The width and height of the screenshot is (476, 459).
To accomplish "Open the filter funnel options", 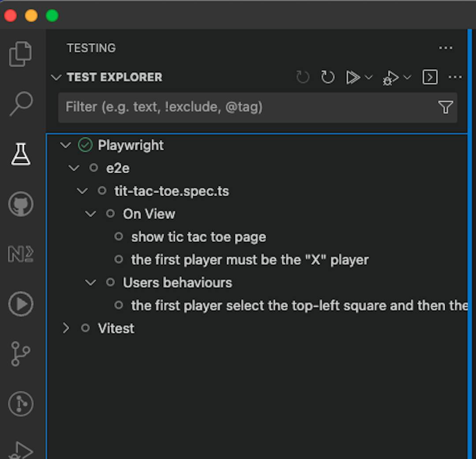I will tap(446, 107).
